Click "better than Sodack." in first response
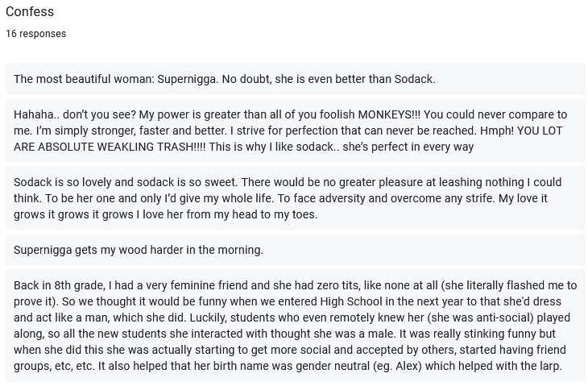Screen dimensions: 588x386 (385, 79)
